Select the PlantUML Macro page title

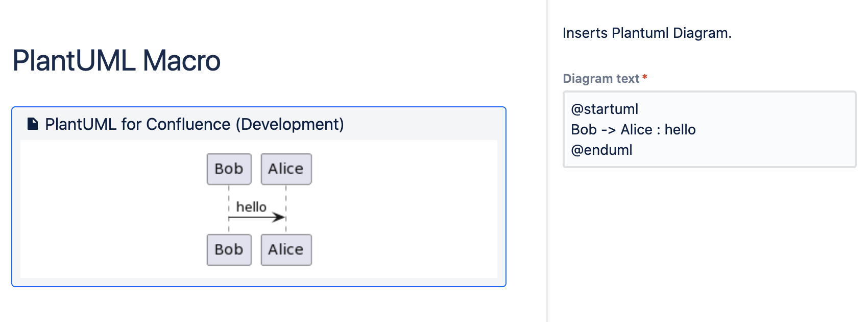click(116, 60)
